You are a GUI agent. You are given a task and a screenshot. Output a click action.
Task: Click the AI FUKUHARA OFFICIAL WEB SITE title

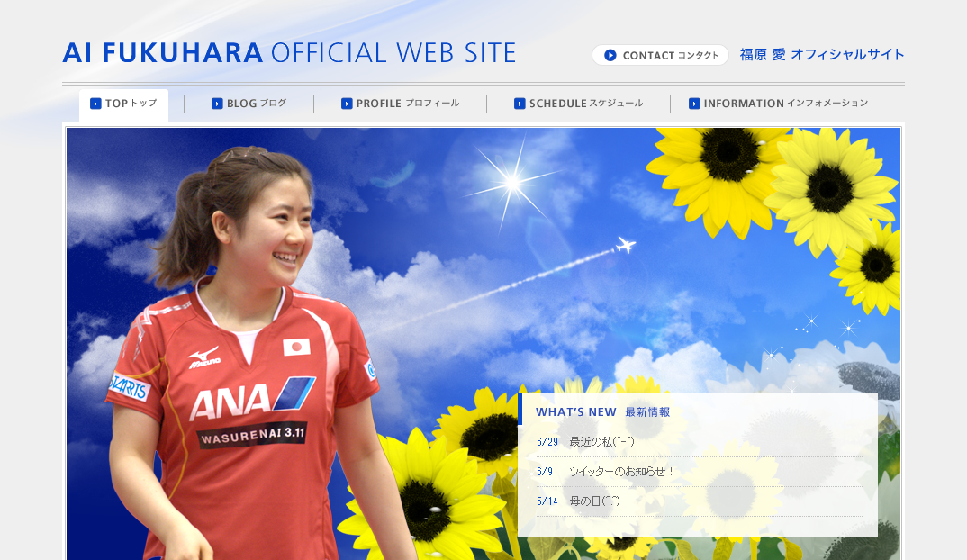tap(289, 53)
